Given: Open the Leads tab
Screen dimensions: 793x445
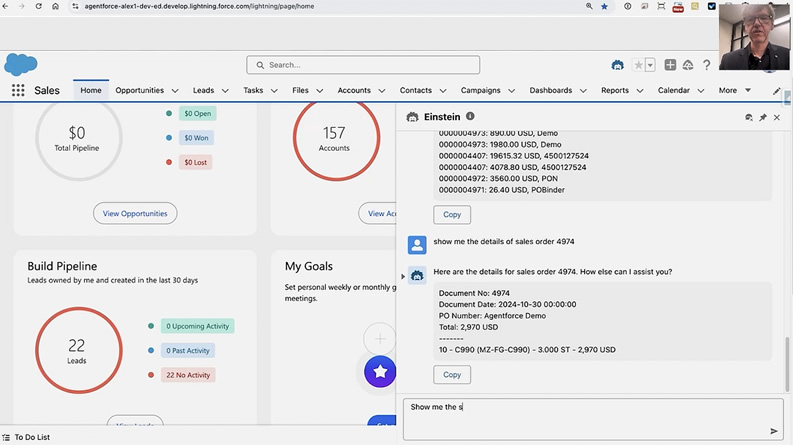Looking at the screenshot, I should pyautogui.click(x=203, y=90).
